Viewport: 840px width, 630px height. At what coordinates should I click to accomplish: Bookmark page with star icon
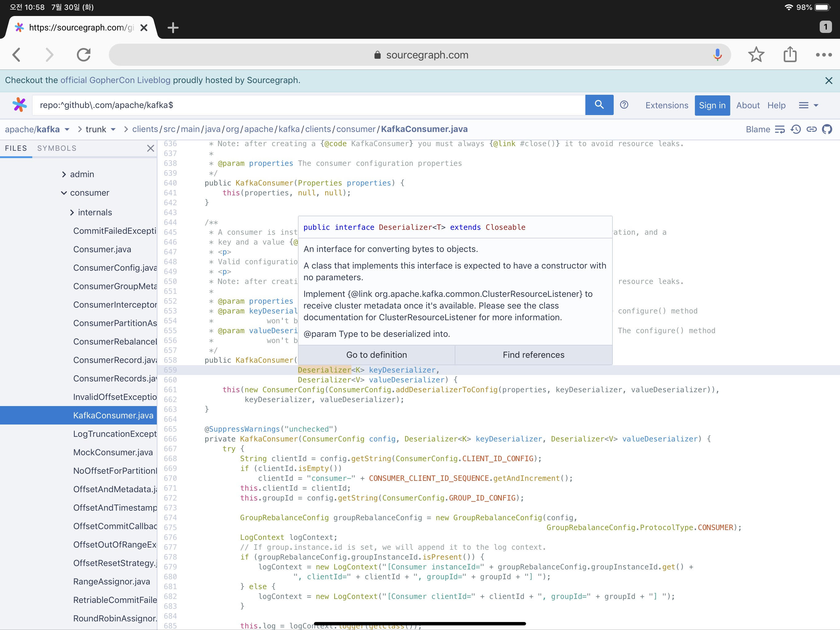[x=756, y=55]
